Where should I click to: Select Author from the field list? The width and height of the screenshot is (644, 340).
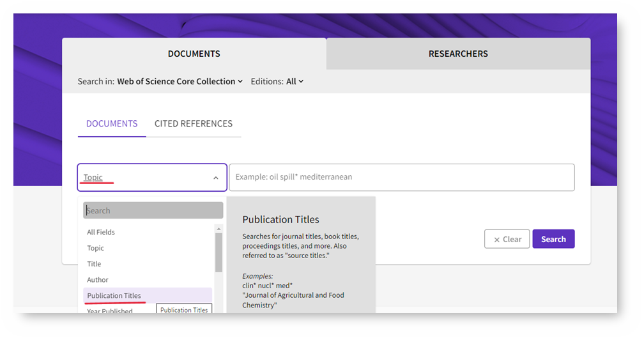(x=98, y=280)
